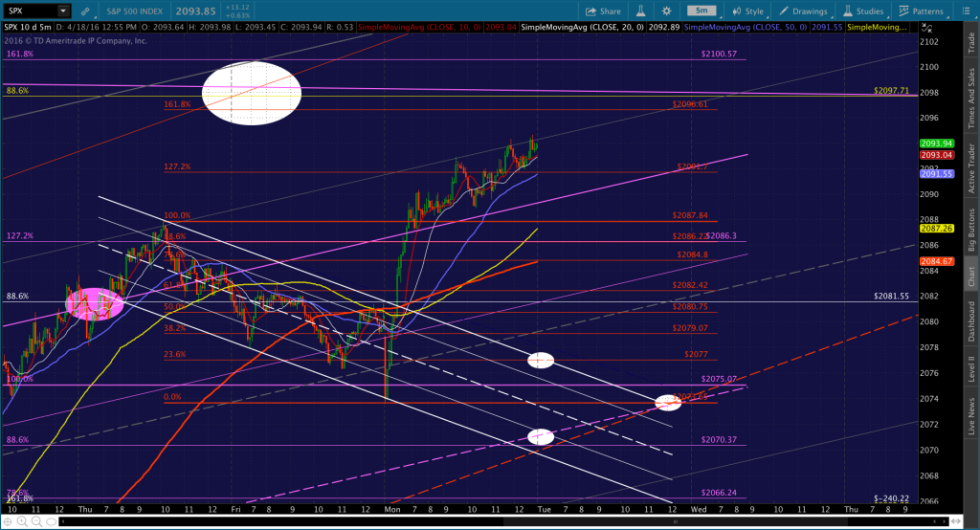Viewport: 980px width, 530px height.
Task: Click the $2070.37 Fibonacci label
Action: tap(719, 439)
